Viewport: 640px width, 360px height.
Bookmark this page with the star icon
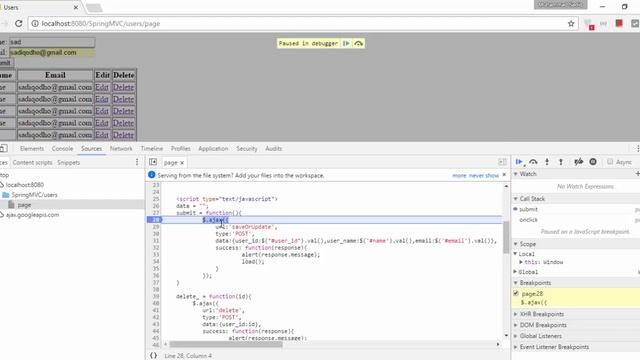tap(571, 24)
